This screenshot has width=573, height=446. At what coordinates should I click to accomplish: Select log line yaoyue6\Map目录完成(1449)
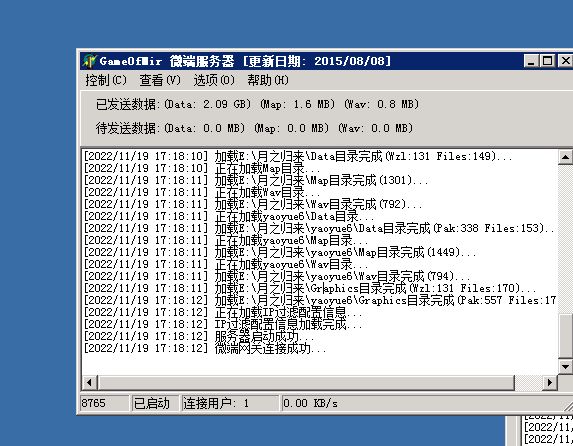[280, 253]
